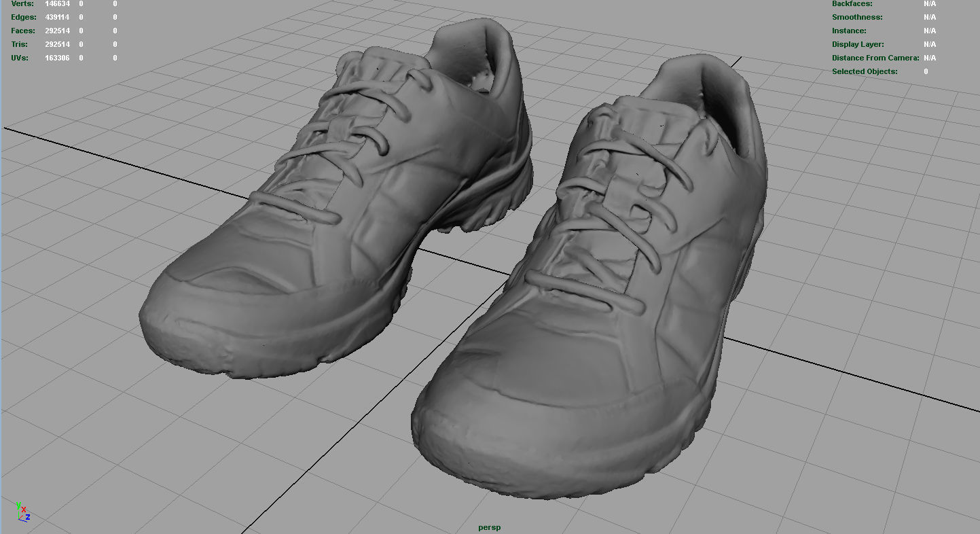This screenshot has height=534, width=980.
Task: Click the N/A value beside Backfaces
Action: point(930,3)
